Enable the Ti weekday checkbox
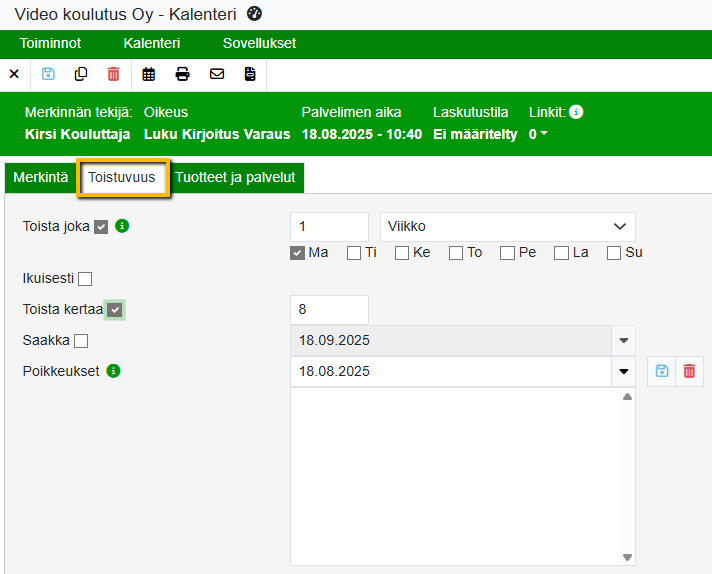Viewport: 712px width, 574px height. (354, 253)
